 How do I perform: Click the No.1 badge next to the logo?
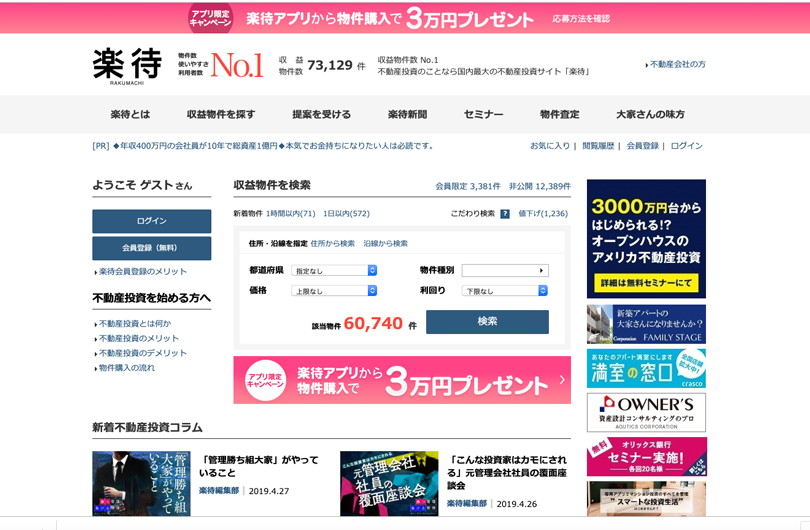[237, 65]
